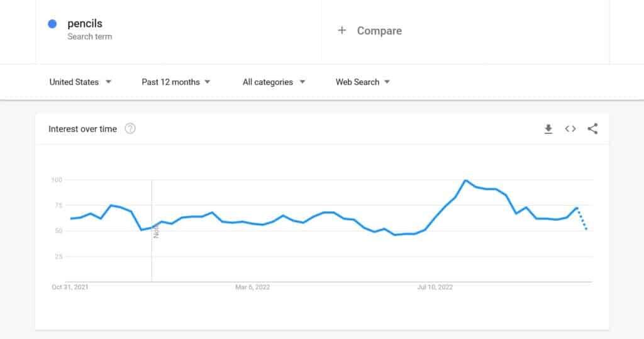644x339 pixels.
Task: Click the Mar 6, 2022 axis label
Action: 252,287
